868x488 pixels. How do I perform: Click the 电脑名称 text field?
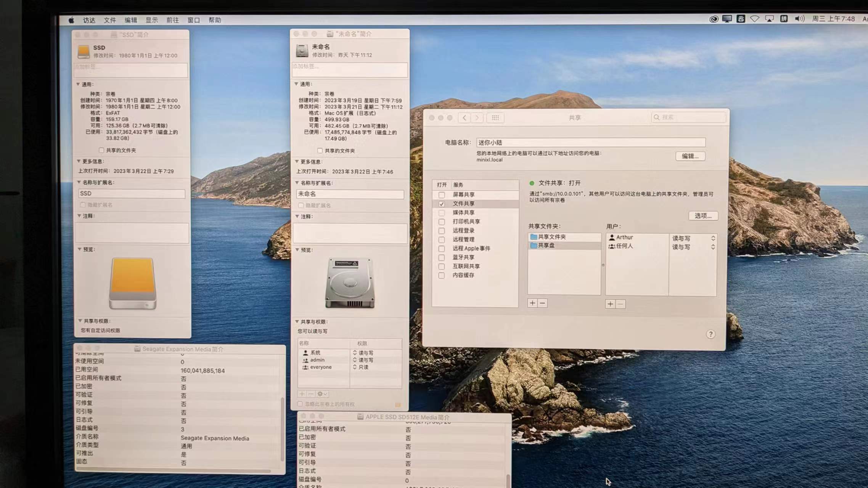pyautogui.click(x=590, y=143)
